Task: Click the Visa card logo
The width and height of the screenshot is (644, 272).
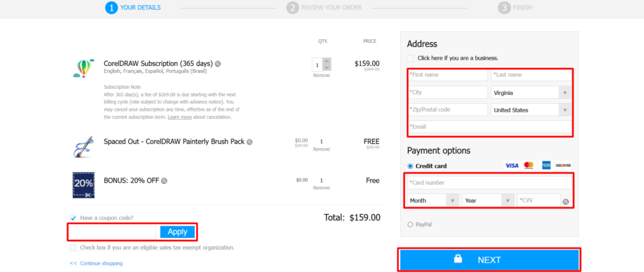Action: [512, 166]
